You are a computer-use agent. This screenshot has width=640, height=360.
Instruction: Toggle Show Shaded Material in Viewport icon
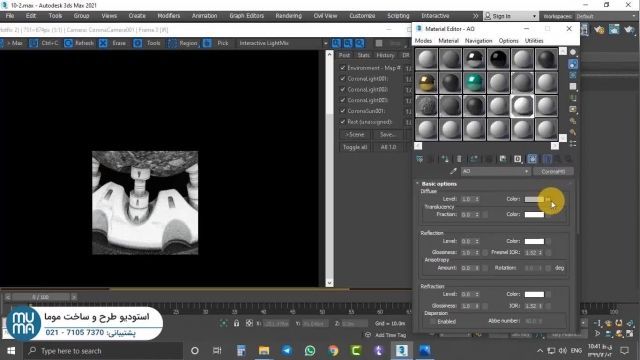tap(532, 159)
